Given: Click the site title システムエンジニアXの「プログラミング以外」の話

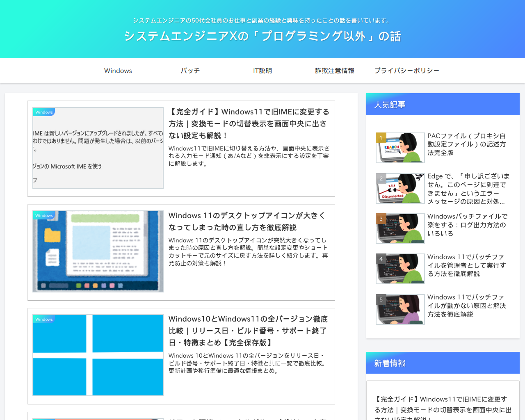Looking at the screenshot, I should 262,36.
